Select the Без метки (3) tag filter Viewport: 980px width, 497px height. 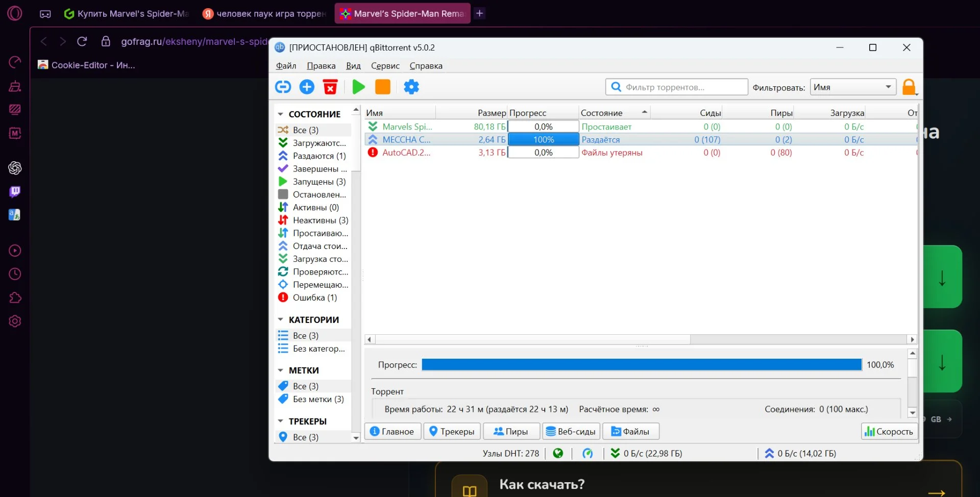pos(313,399)
